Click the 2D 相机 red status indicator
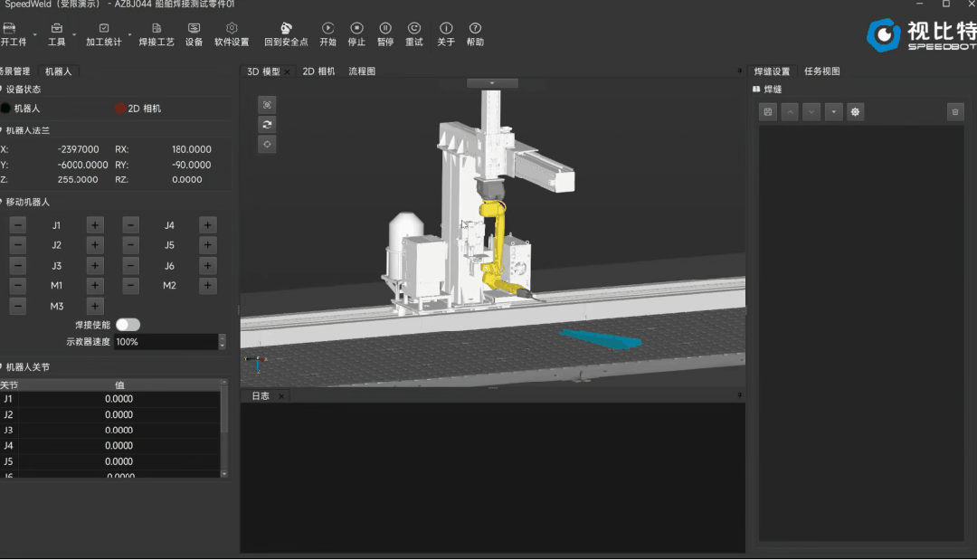The height and width of the screenshot is (560, 977). (x=120, y=109)
